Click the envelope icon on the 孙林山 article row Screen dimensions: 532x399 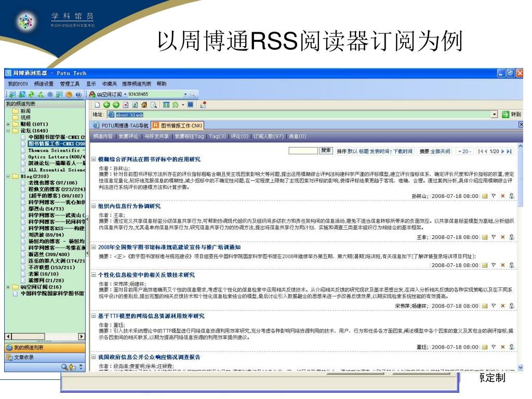click(x=485, y=196)
